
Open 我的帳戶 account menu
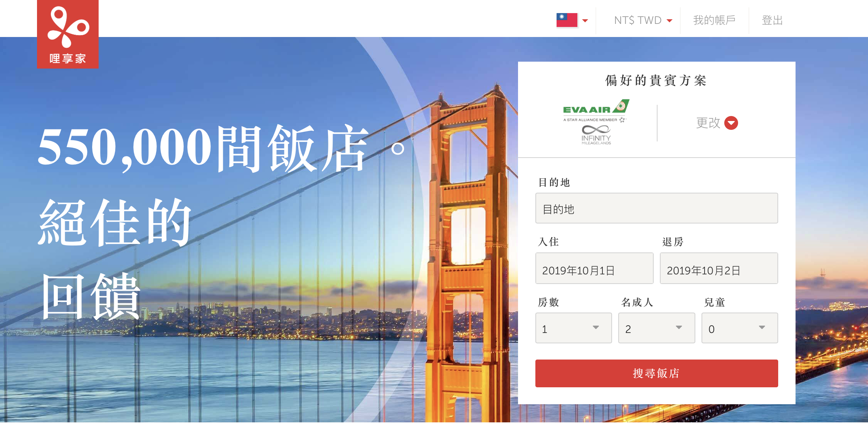[x=714, y=20]
